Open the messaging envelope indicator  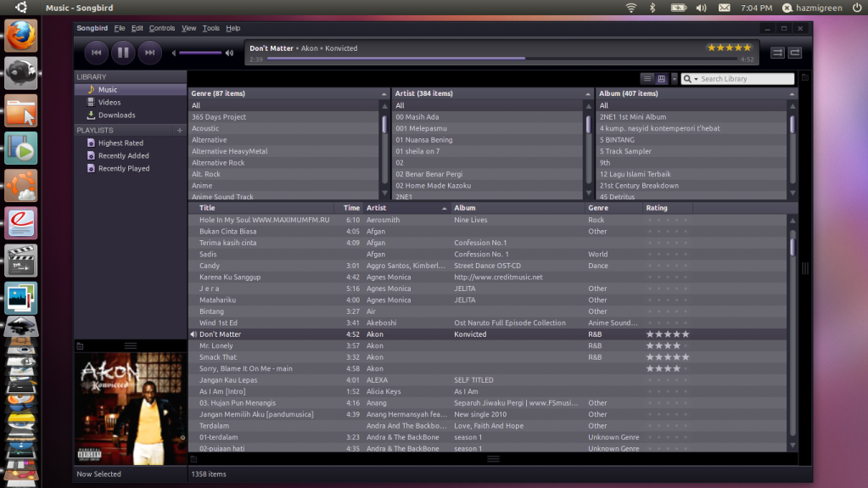point(724,8)
